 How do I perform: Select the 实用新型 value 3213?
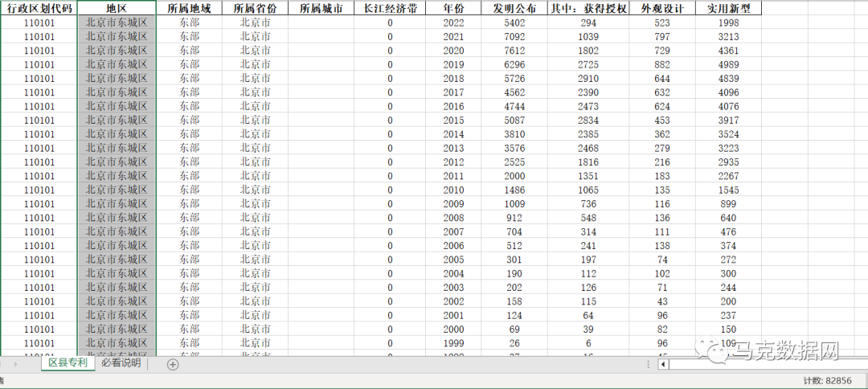pos(728,36)
